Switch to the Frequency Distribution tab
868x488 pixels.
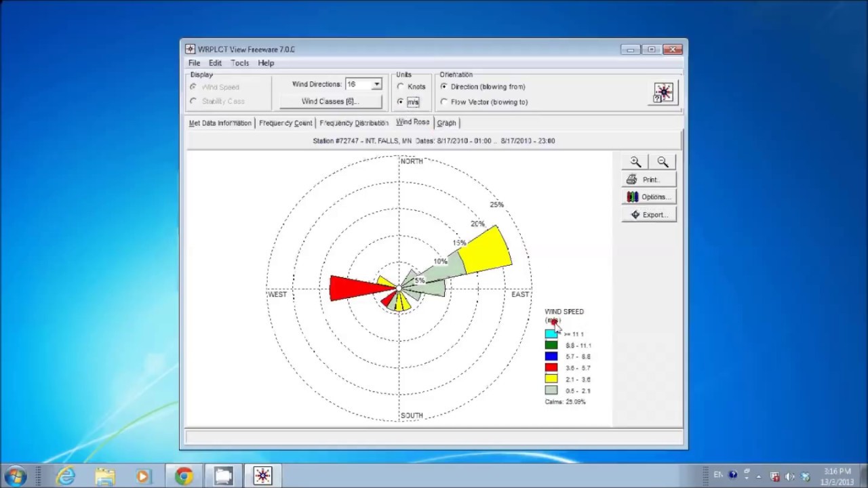coord(354,123)
